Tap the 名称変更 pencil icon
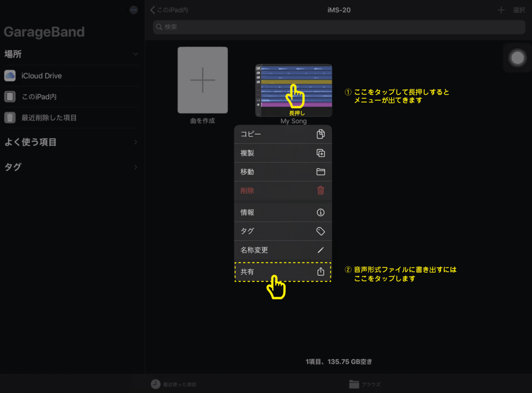The image size is (532, 393). coord(321,250)
